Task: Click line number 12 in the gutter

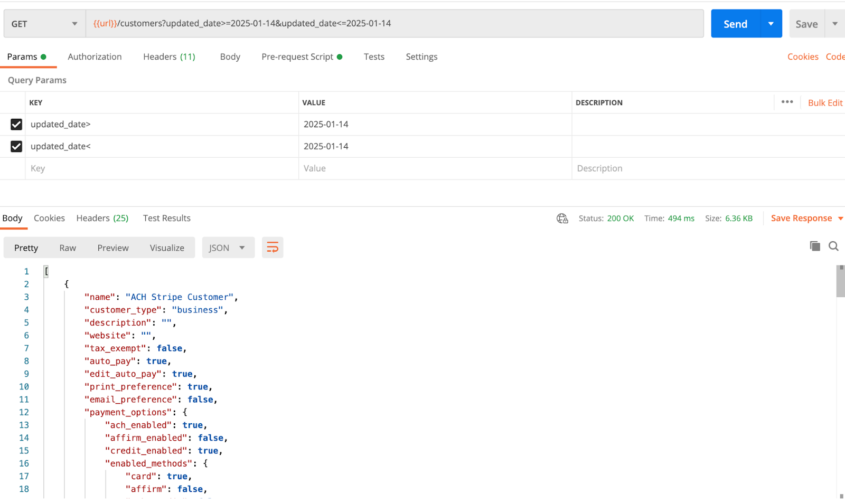Action: coord(24,413)
